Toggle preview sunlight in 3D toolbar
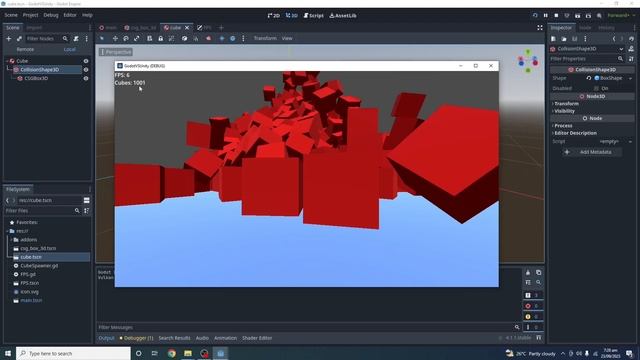Viewport: 640px width, 360px height. (x=222, y=38)
